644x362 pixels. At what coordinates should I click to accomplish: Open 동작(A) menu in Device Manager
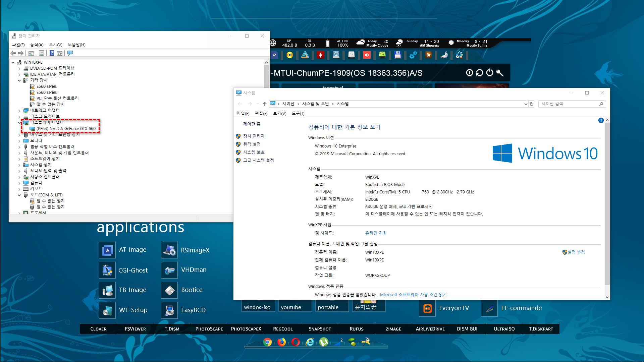coord(37,45)
